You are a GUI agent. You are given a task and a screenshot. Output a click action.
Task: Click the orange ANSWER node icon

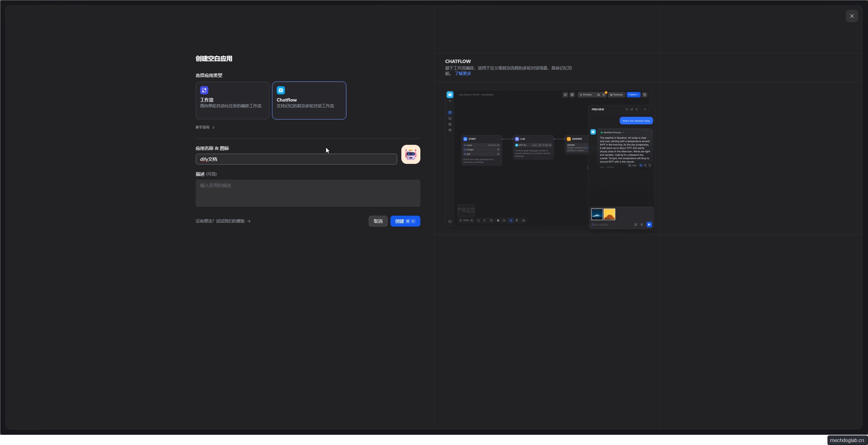pos(568,139)
